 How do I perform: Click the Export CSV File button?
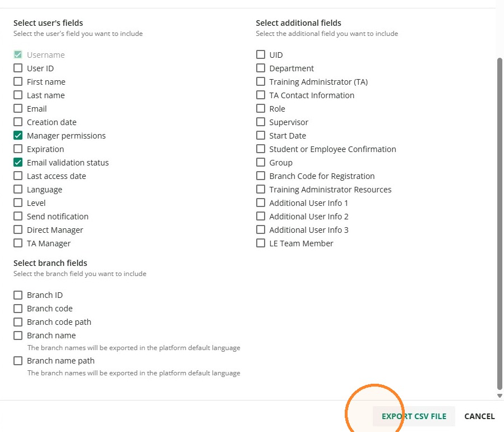pyautogui.click(x=414, y=416)
